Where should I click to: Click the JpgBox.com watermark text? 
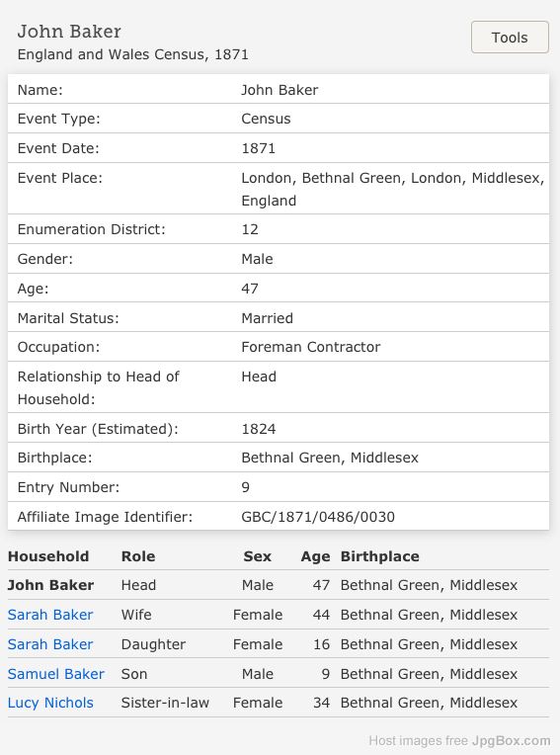coord(511,740)
